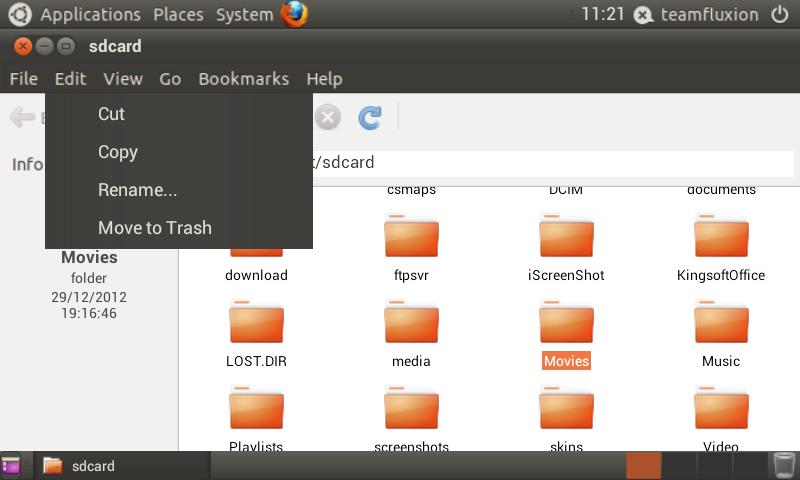
Task: Click the blue Reload toolbar icon
Action: [369, 117]
